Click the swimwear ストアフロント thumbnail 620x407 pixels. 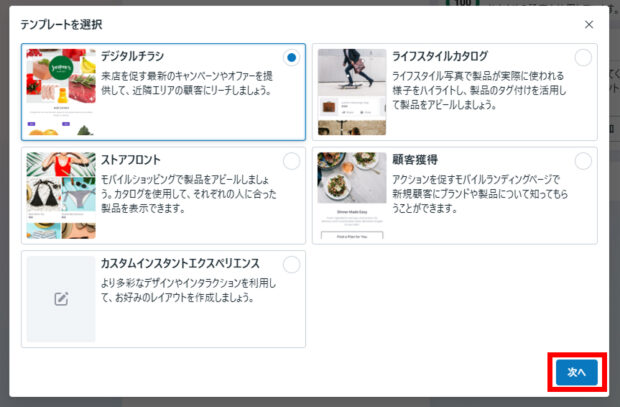coord(61,196)
